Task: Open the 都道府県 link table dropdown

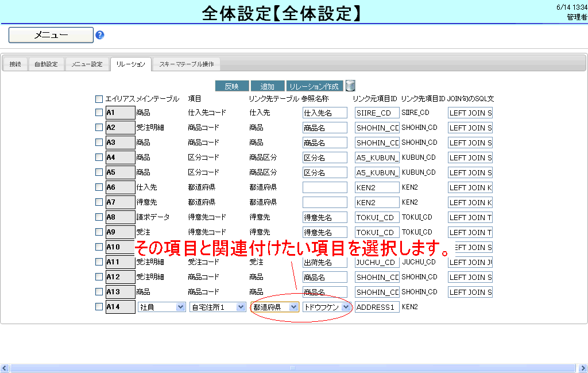Action: click(x=275, y=307)
